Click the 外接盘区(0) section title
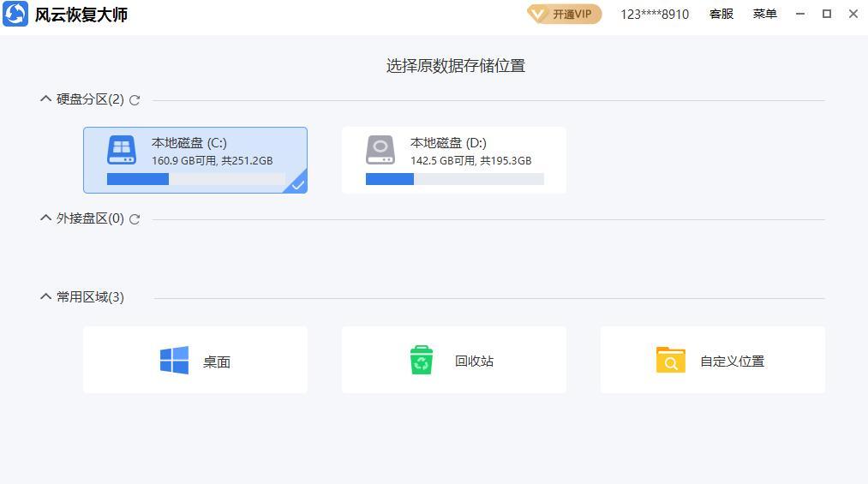 point(90,218)
